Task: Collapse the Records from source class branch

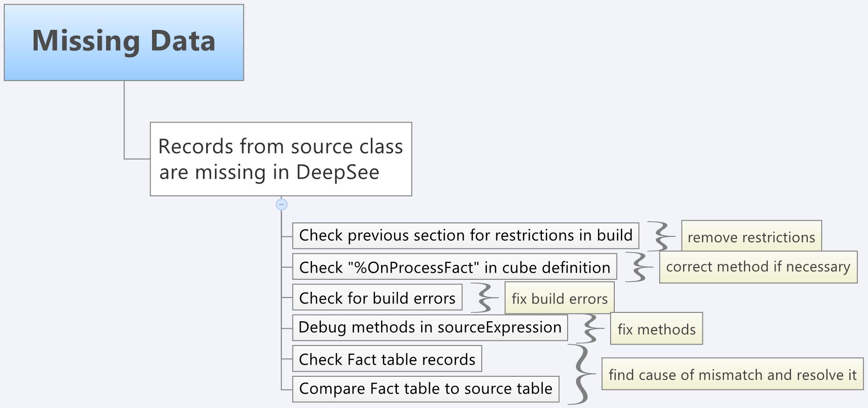Action: click(281, 204)
